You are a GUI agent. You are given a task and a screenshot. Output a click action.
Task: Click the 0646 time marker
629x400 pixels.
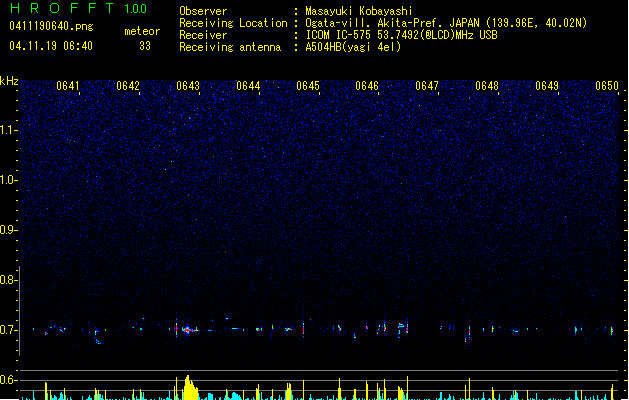(367, 86)
